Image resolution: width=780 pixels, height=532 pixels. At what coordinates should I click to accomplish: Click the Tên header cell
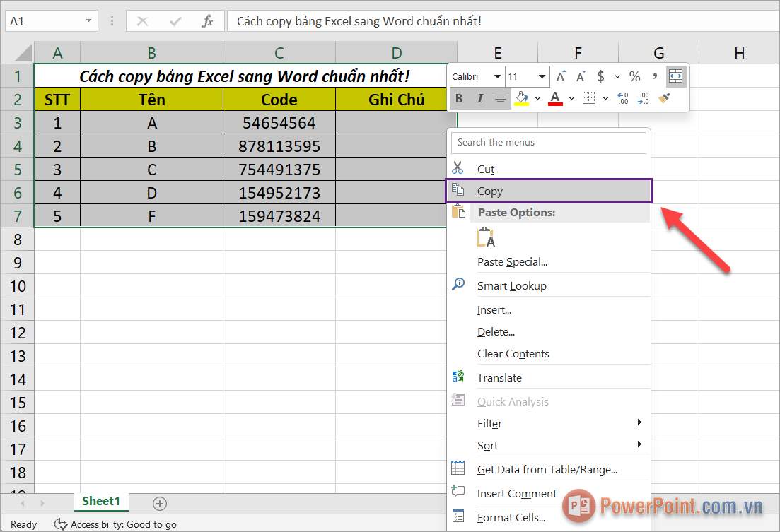click(152, 100)
